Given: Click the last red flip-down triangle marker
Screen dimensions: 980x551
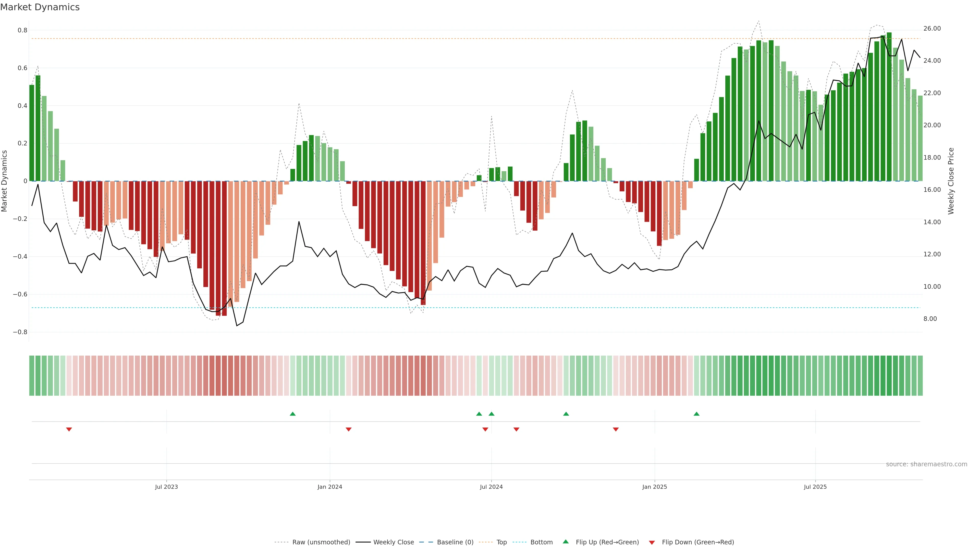Looking at the screenshot, I should 616,429.
